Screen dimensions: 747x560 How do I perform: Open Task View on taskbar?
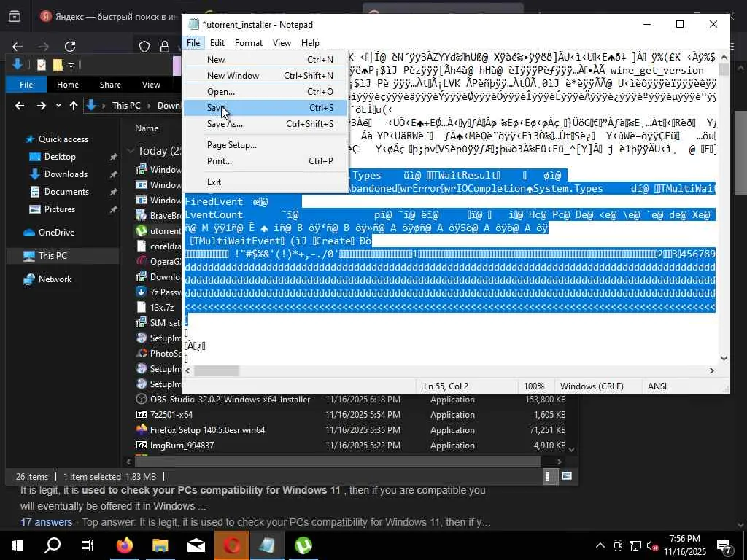click(x=88, y=545)
